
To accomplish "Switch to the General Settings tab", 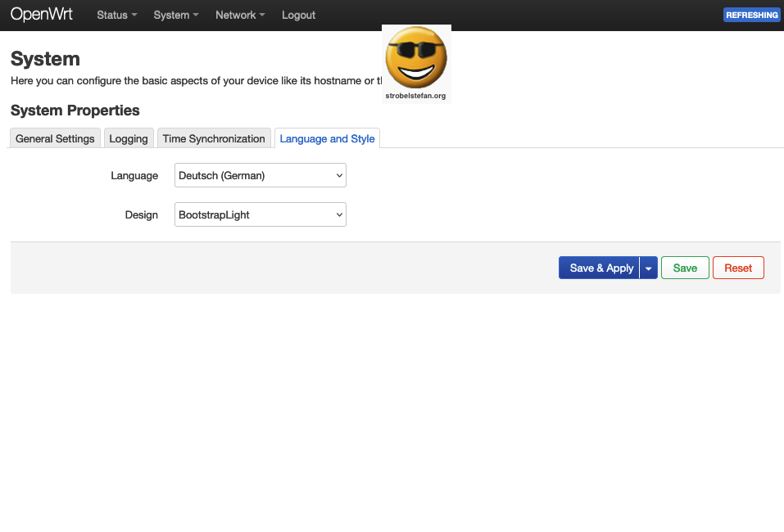I will 55,138.
